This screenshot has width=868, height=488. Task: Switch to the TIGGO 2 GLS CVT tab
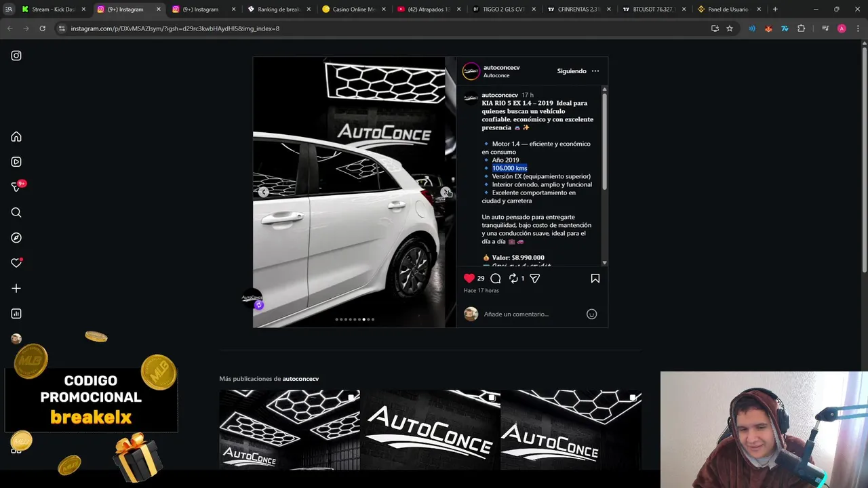pos(503,9)
